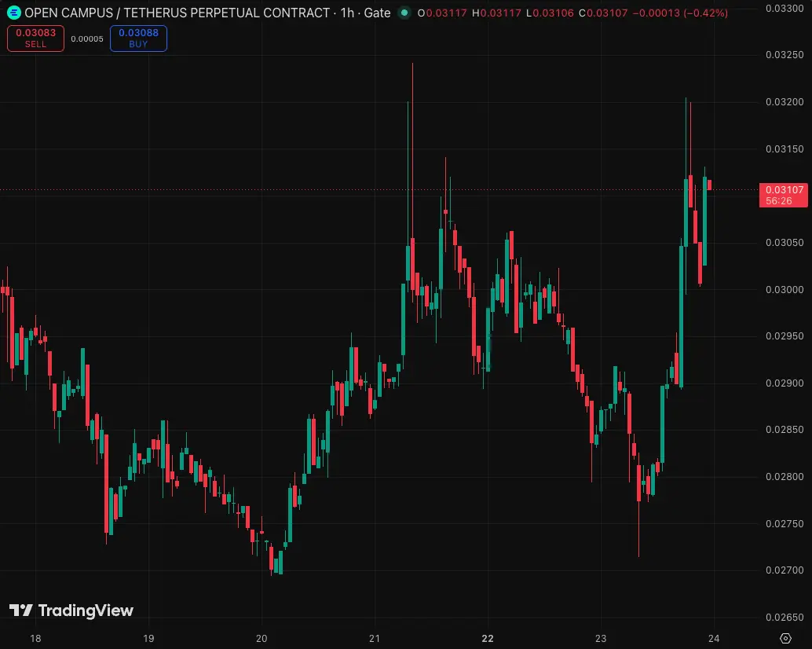This screenshot has width=812, height=649.
Task: Click the High value H0.03117
Action: click(496, 13)
